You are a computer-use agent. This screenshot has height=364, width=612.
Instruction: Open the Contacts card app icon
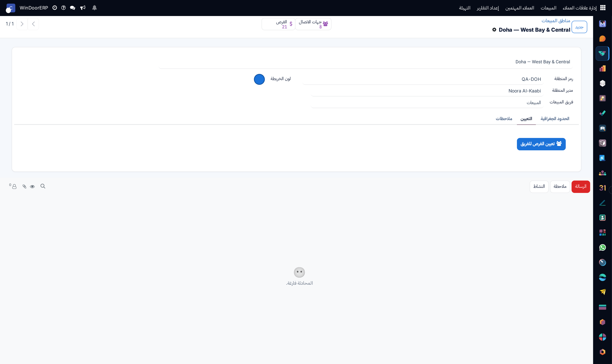[x=602, y=217]
